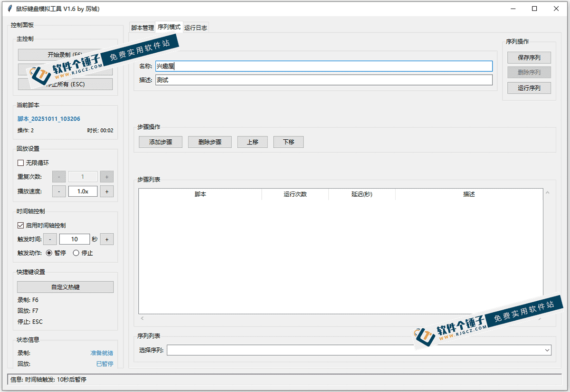Decrease 播放速度 using the minus button
Viewport: 570px width, 392px height.
59,191
